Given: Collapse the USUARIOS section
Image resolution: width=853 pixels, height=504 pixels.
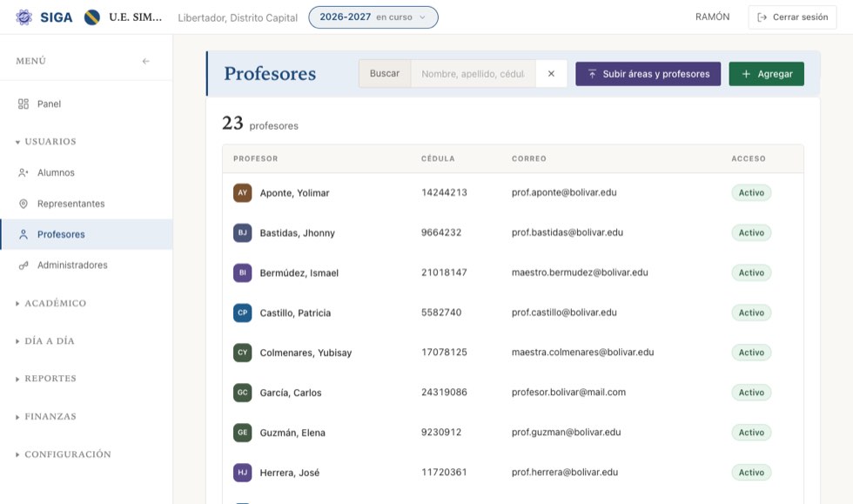Looking at the screenshot, I should [46, 142].
